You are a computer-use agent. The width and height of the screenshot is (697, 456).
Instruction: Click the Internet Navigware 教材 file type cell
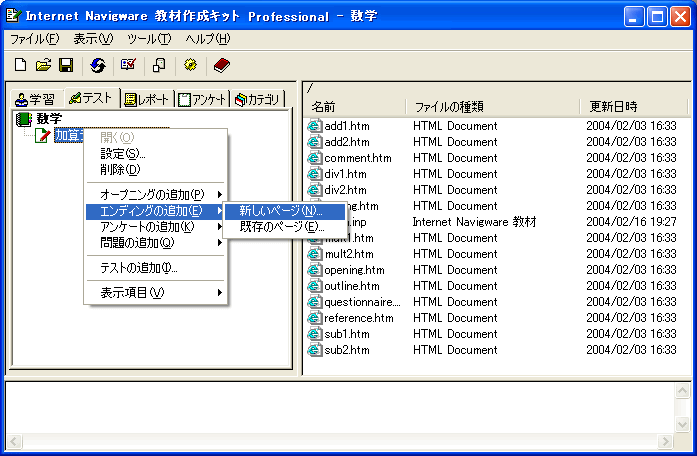coord(474,222)
